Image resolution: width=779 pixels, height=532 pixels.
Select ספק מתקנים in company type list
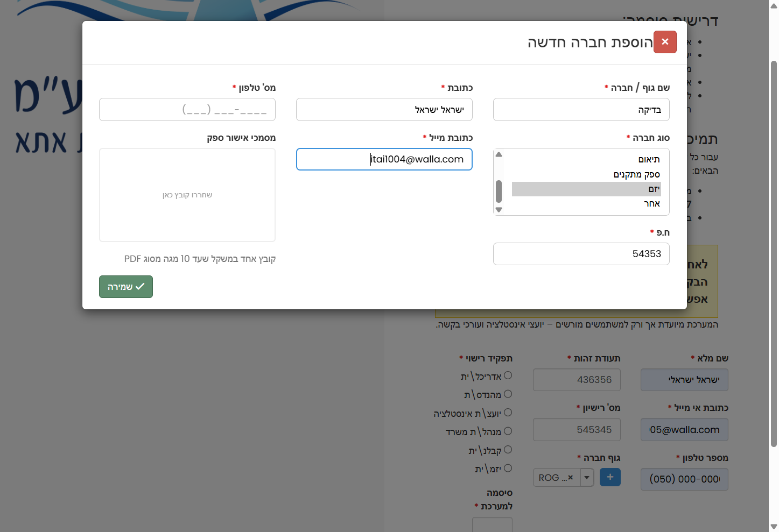click(x=586, y=174)
